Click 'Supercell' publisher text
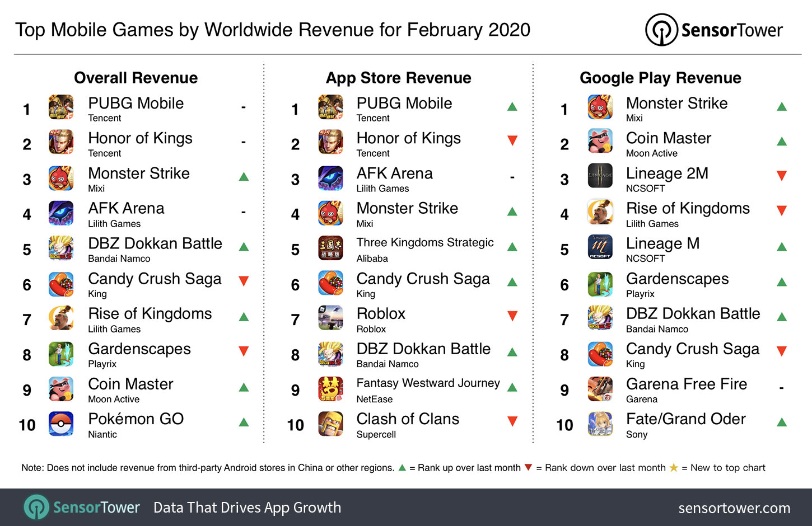The width and height of the screenshot is (812, 526). point(376,434)
